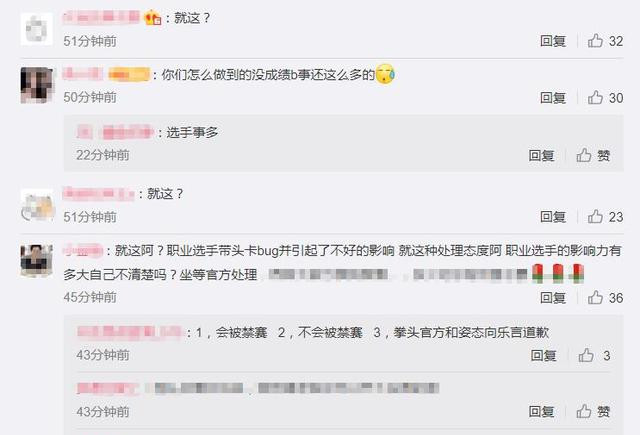Like the 就这？ comment with 23 likes
Screen dimensions: 640x435
(x=605, y=217)
